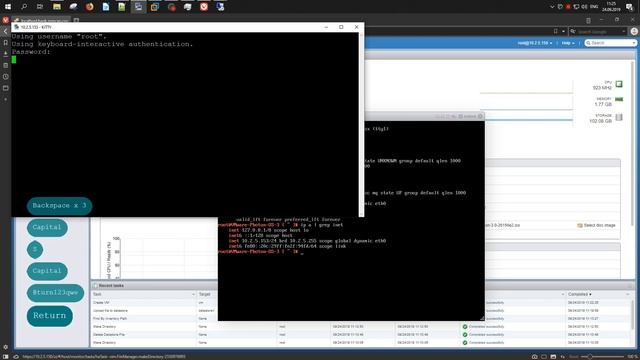Open closed tabs trash in Vivaldi
The width and height of the screenshot is (640, 360).
588,20
